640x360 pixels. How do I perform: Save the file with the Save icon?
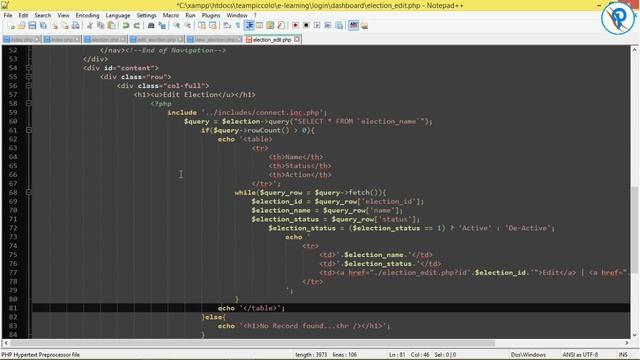(x=32, y=26)
